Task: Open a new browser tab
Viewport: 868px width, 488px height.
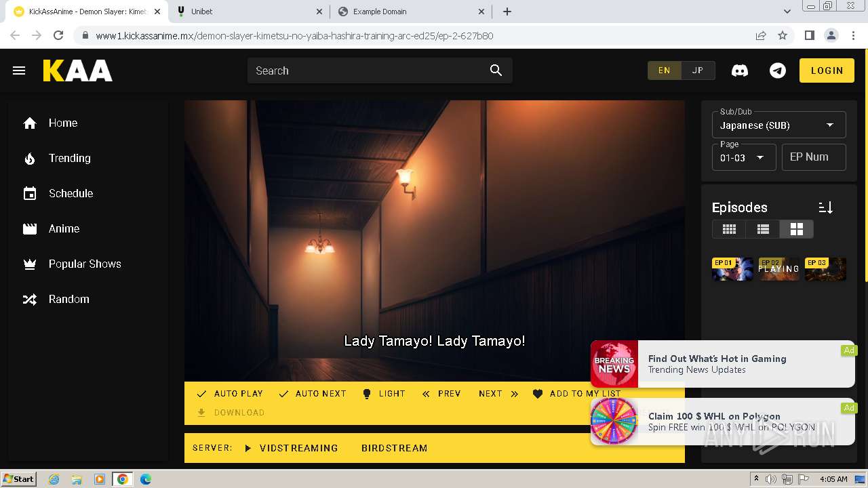Action: (x=507, y=12)
